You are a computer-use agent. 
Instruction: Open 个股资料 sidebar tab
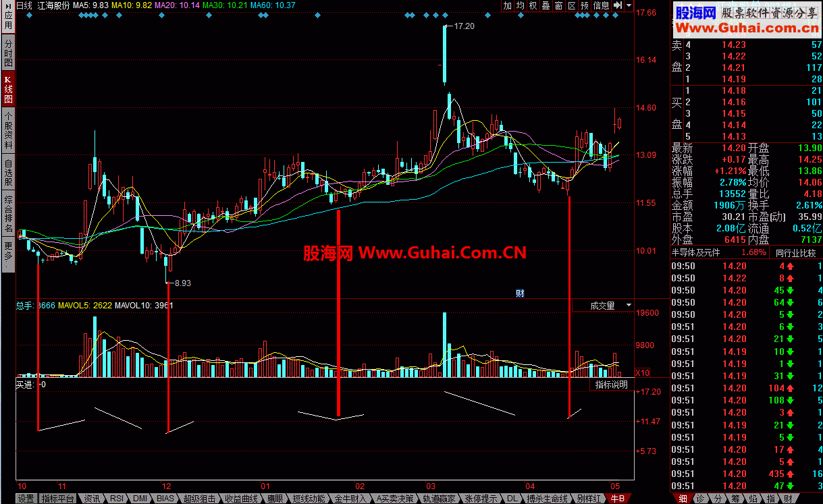coord(8,131)
